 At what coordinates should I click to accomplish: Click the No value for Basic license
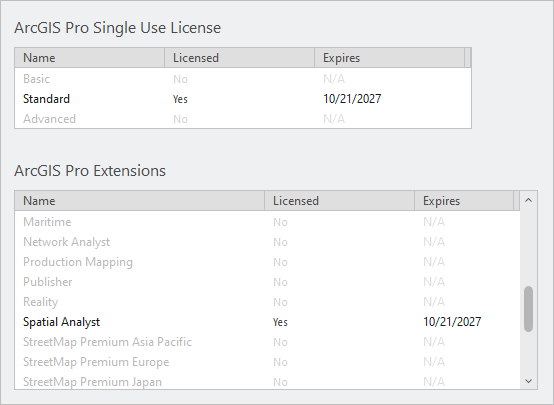click(x=180, y=79)
